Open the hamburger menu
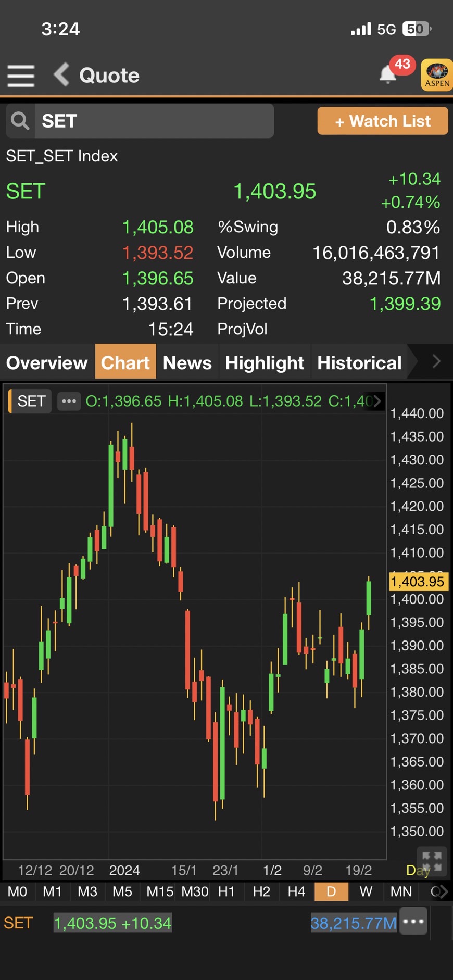The image size is (453, 980). [x=21, y=76]
